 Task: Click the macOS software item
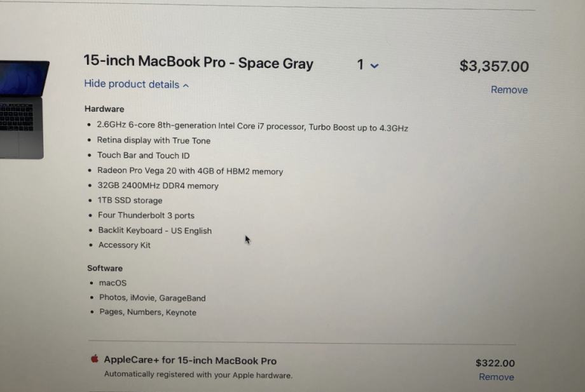click(x=113, y=283)
